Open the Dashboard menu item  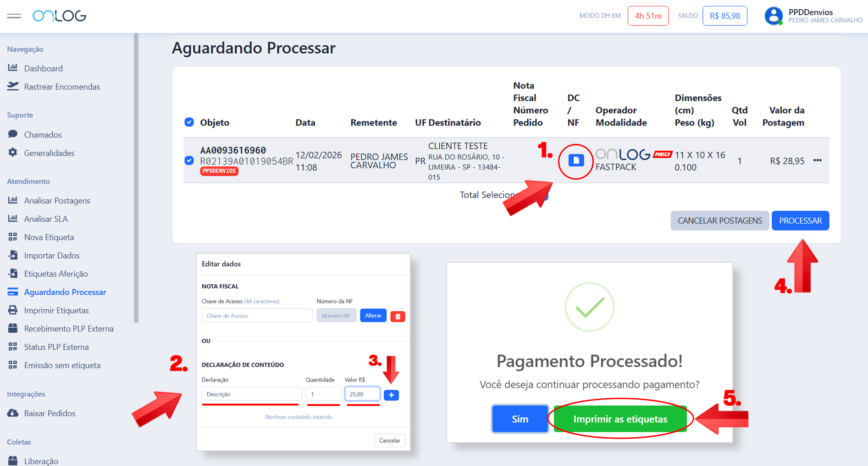[x=43, y=68]
